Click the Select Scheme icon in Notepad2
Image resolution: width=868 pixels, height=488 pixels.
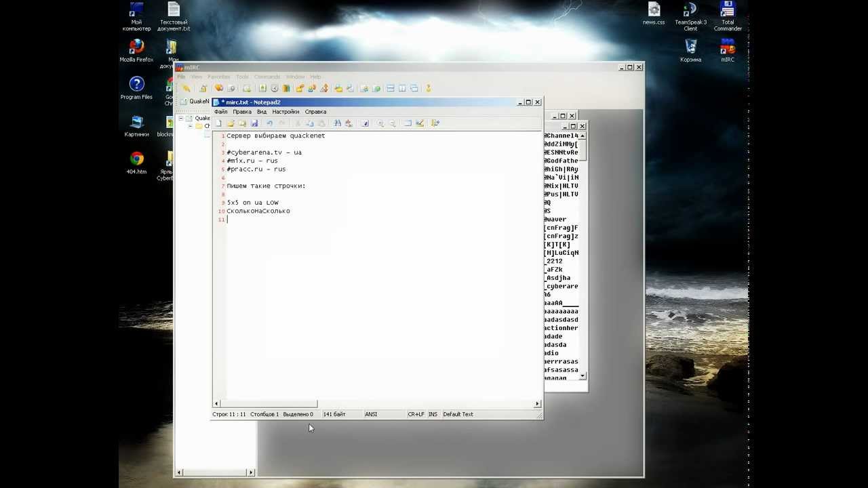click(x=408, y=123)
